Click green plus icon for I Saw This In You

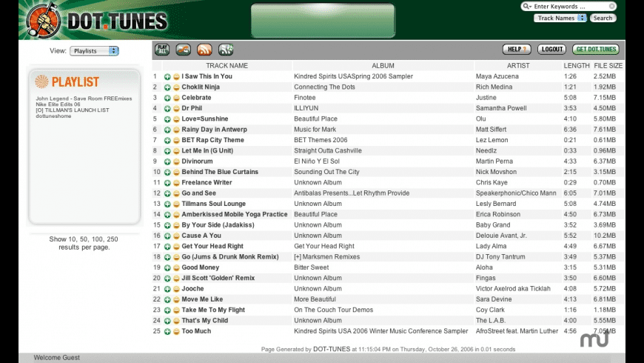pos(167,77)
